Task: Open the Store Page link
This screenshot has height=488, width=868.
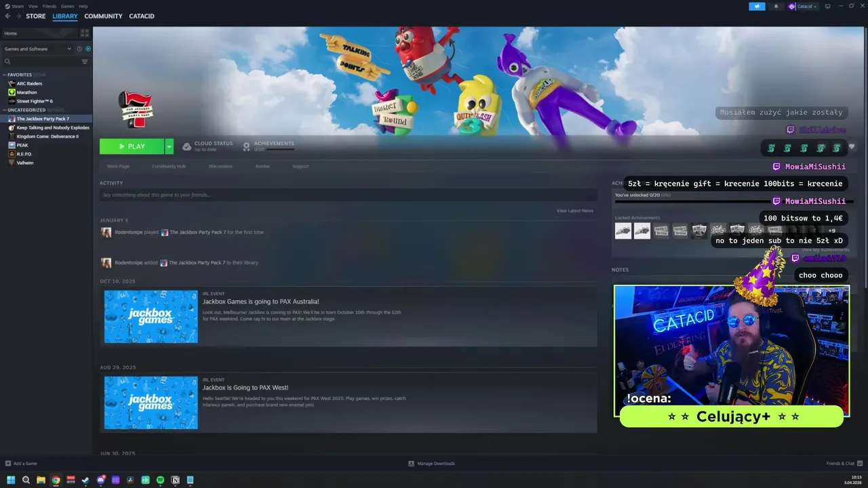Action: pyautogui.click(x=118, y=166)
